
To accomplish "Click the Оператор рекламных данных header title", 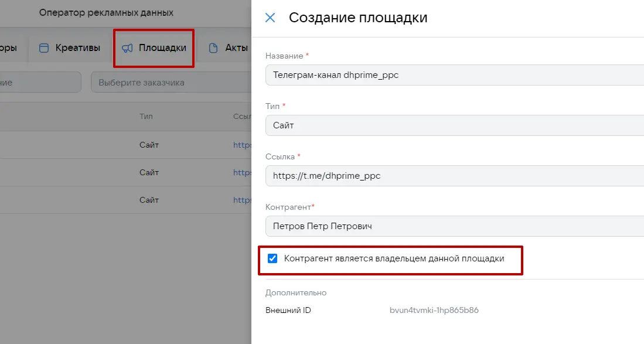I will coord(106,13).
